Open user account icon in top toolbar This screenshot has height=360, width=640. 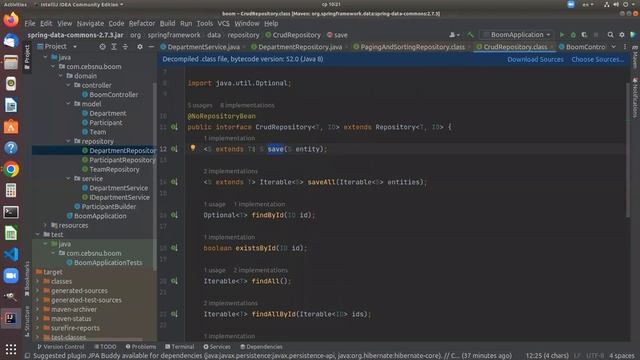coord(453,35)
